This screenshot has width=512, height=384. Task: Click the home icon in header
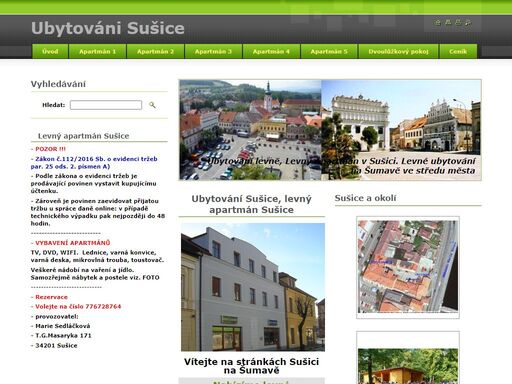[438, 23]
